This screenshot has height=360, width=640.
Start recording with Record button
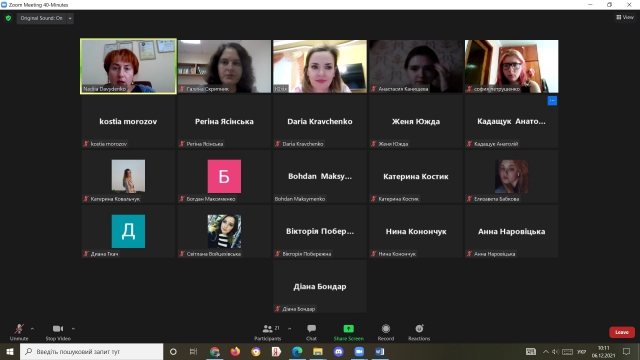click(x=386, y=332)
